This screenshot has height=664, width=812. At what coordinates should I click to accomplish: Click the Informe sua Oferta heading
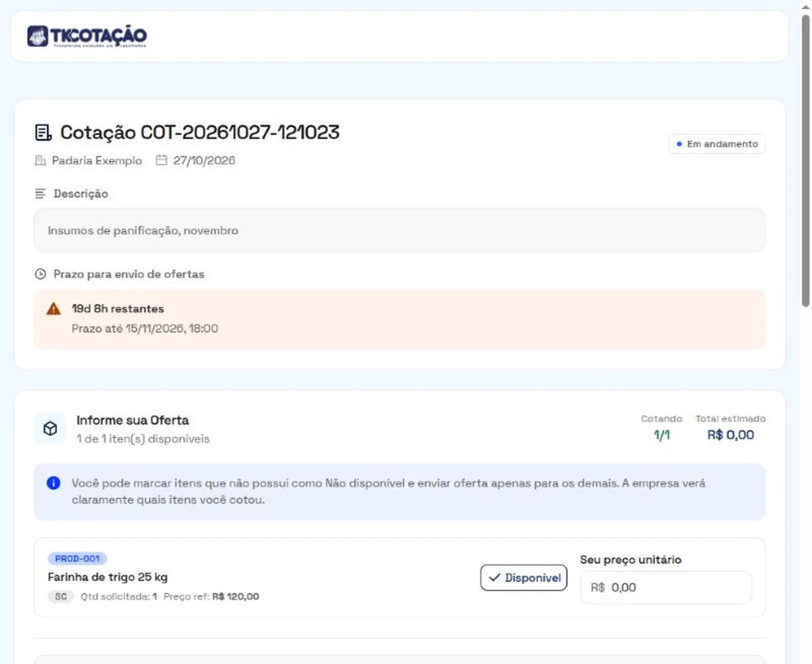pyautogui.click(x=133, y=421)
